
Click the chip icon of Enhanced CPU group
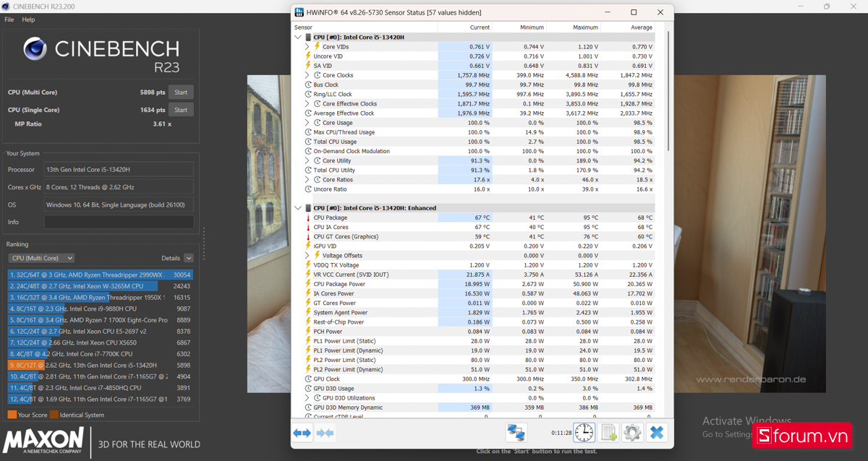(x=308, y=208)
